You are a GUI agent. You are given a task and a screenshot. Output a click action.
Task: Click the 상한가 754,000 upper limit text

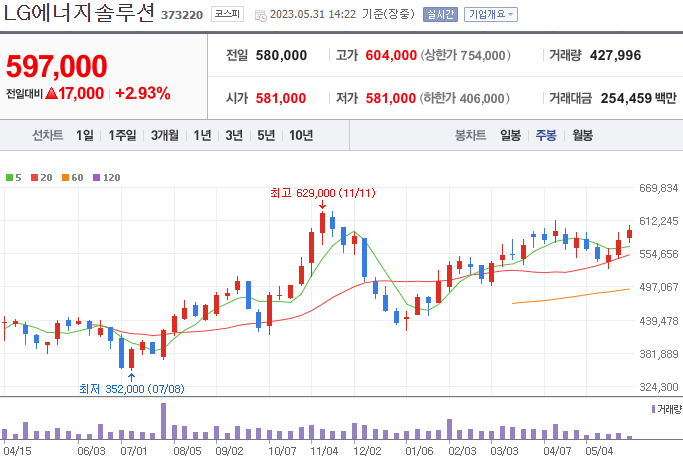click(466, 55)
